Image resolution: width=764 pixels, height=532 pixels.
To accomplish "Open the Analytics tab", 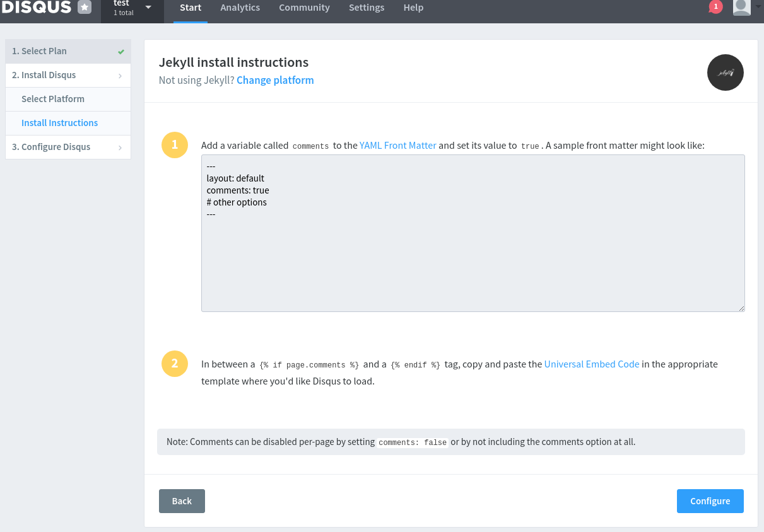I will [x=240, y=8].
